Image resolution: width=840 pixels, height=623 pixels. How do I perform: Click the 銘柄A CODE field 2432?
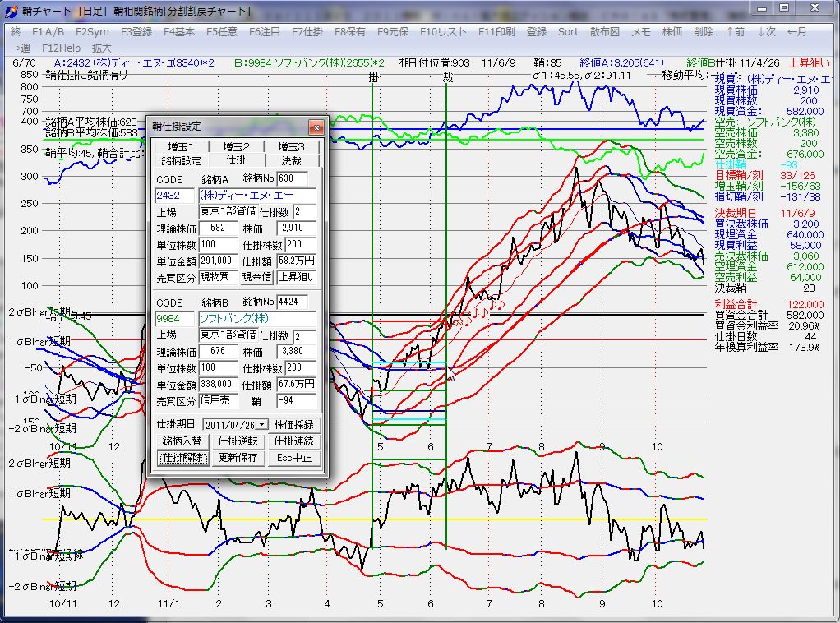[x=174, y=196]
